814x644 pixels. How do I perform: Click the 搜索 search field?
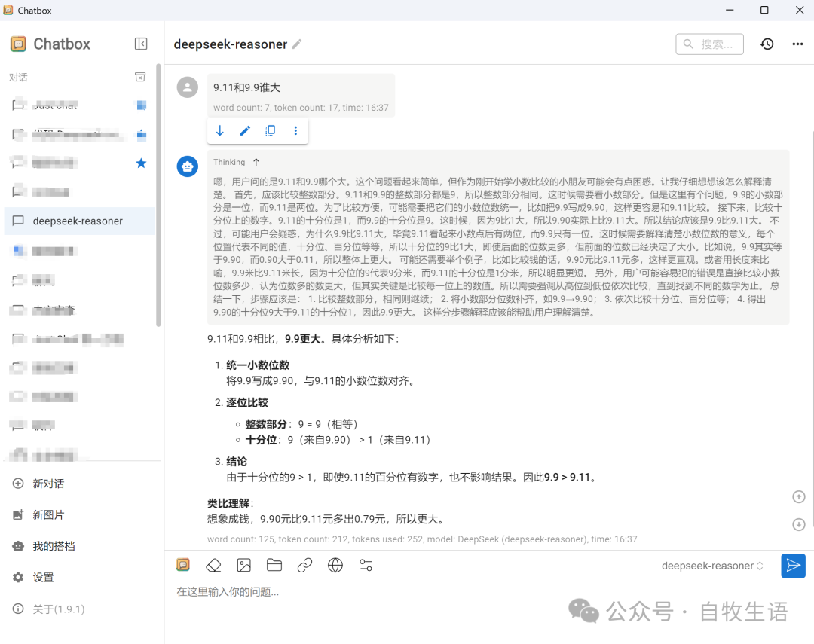point(710,44)
